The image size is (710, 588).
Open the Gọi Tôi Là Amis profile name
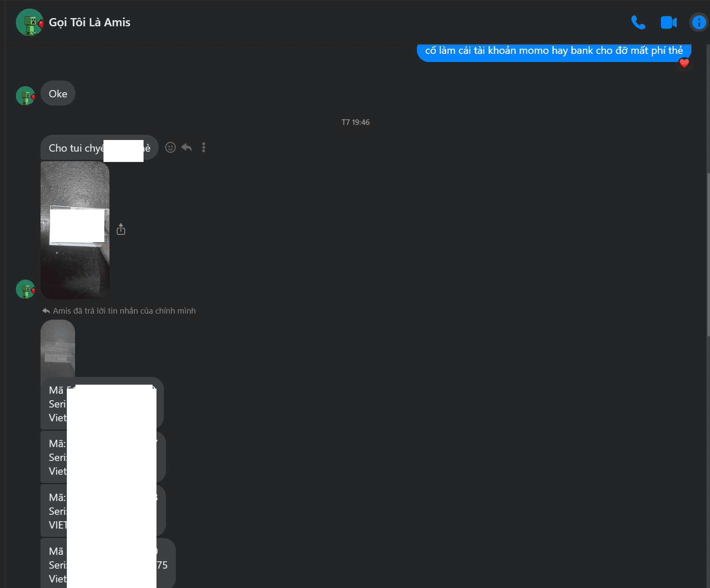click(90, 22)
